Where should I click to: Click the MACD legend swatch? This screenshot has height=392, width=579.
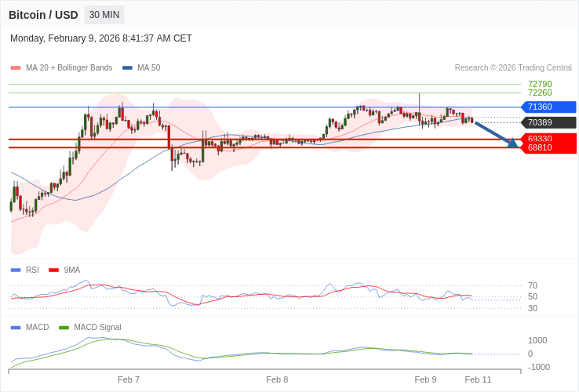click(x=16, y=327)
